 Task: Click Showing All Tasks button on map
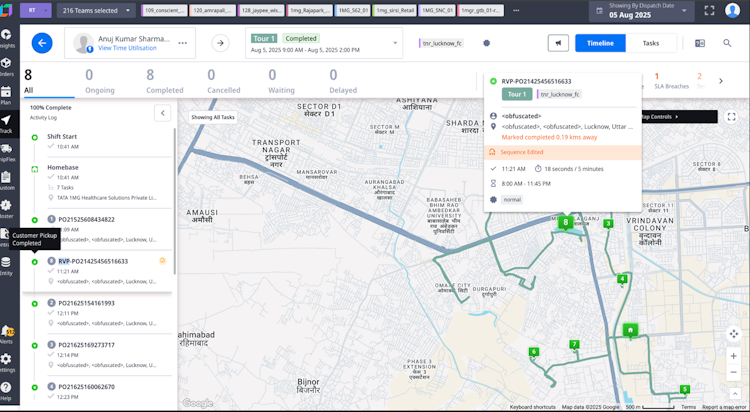213,117
